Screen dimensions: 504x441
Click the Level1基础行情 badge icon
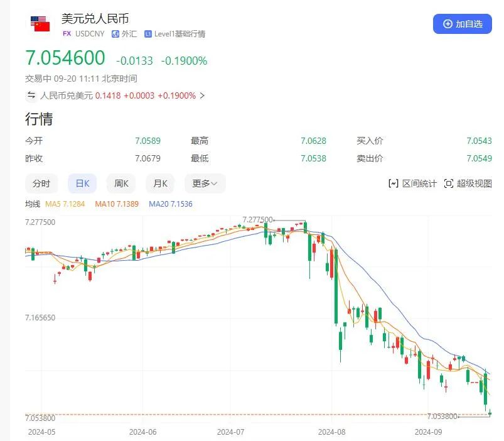click(x=148, y=34)
